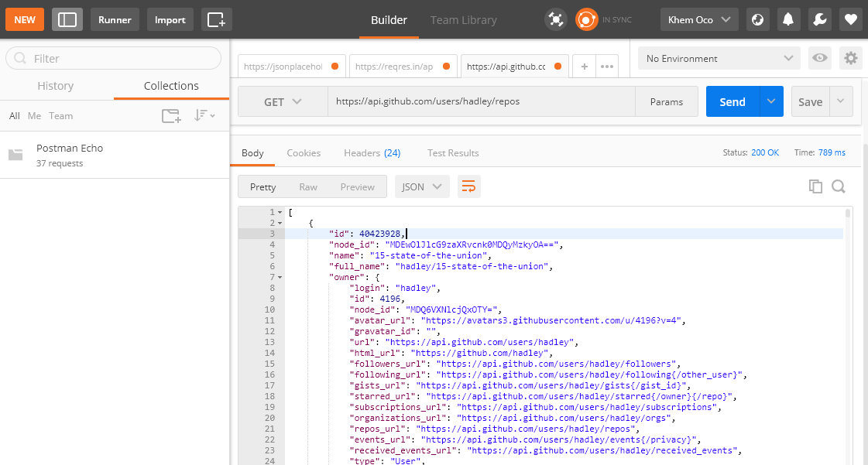Open the notifications bell
Screen dimensions: 868x465
point(788,19)
